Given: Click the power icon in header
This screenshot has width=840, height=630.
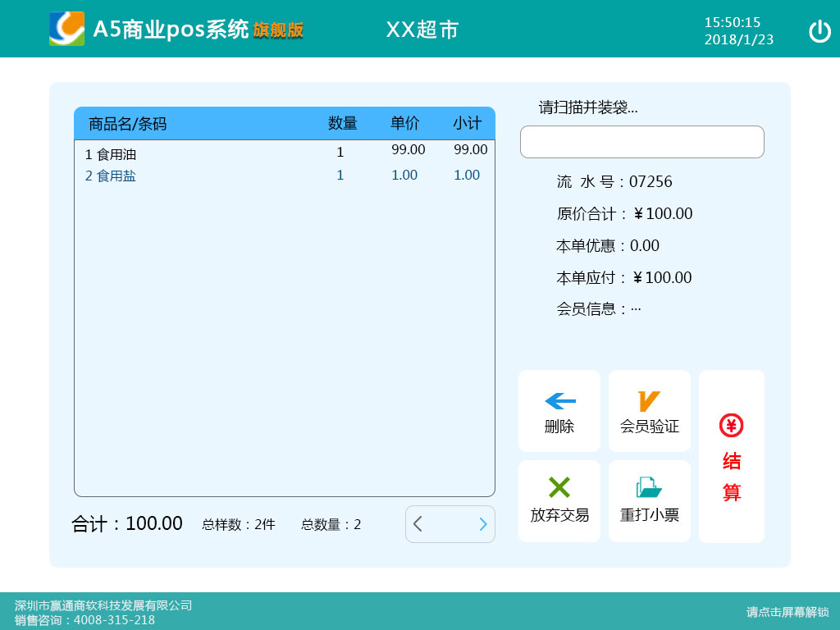Looking at the screenshot, I should [819, 31].
